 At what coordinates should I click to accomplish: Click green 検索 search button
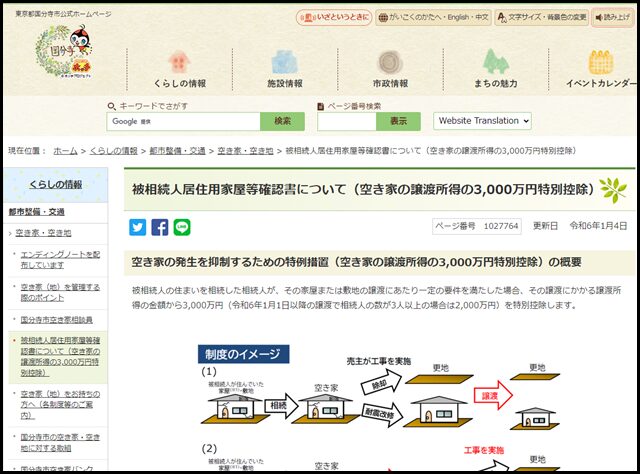[x=282, y=121]
